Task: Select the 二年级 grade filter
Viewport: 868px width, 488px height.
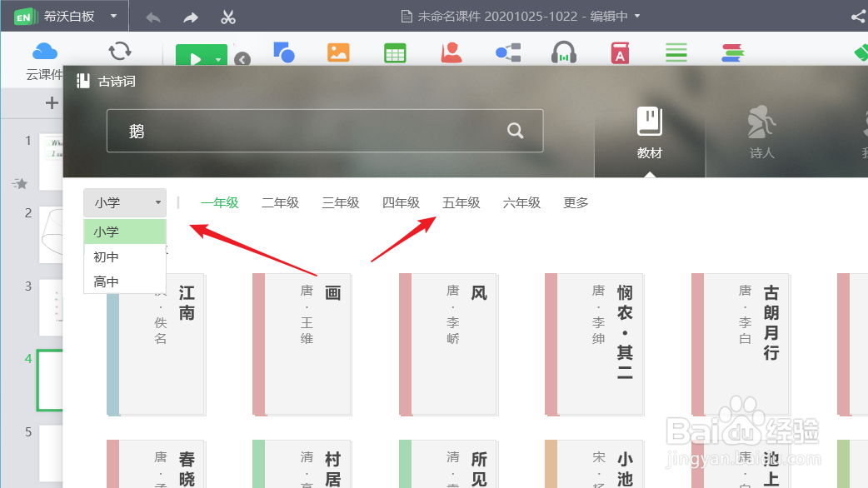Action: click(280, 202)
